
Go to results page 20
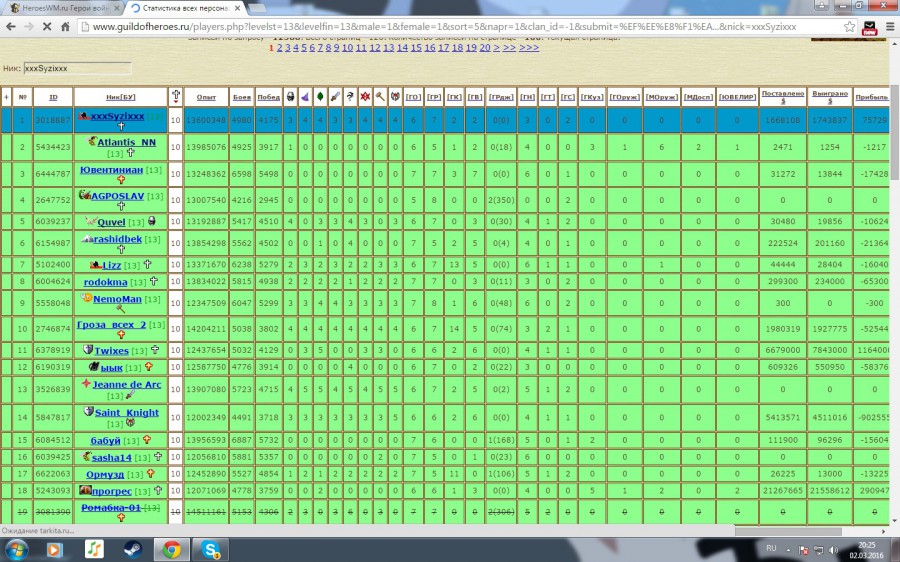tap(485, 48)
